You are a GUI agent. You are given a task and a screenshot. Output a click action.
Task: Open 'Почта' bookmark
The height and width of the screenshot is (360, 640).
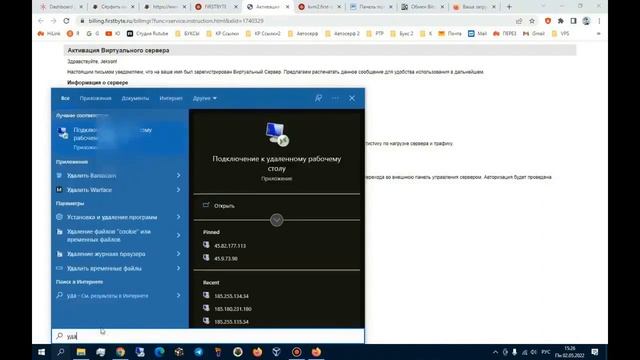click(450, 33)
